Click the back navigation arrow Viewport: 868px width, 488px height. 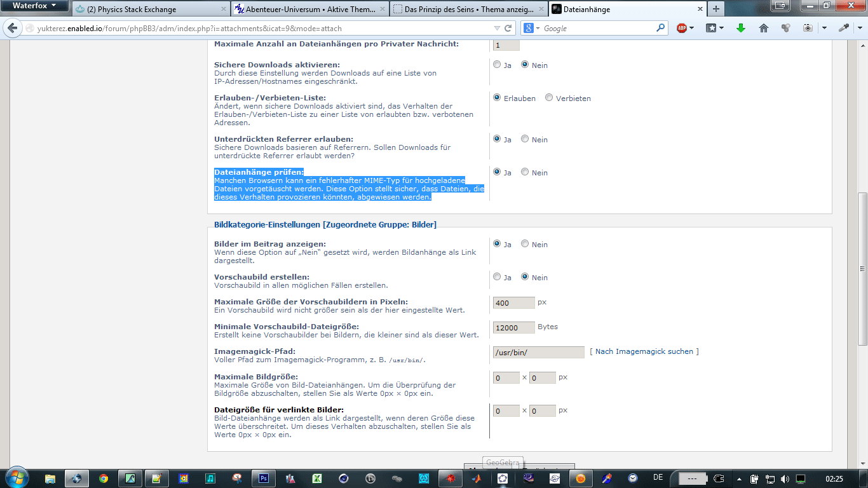[x=12, y=28]
